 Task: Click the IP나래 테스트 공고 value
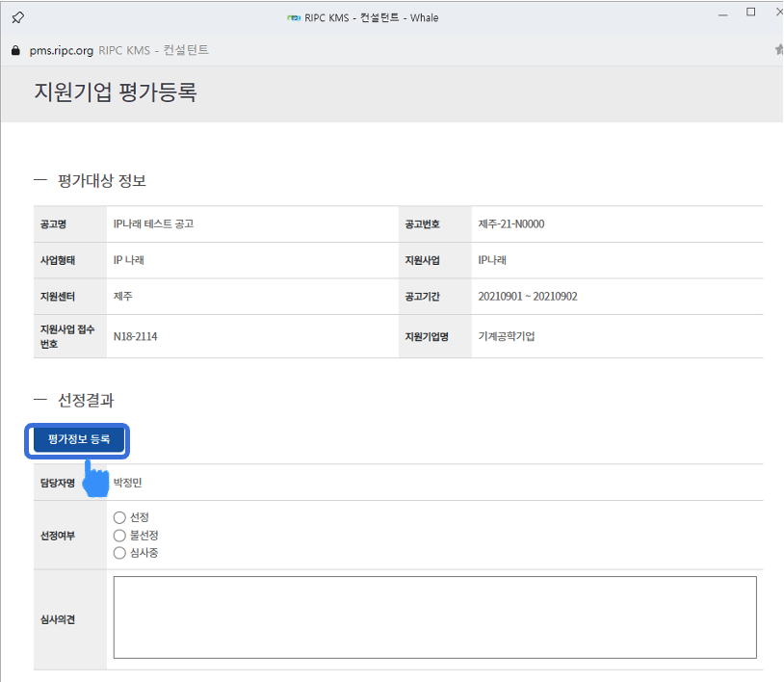pos(154,224)
